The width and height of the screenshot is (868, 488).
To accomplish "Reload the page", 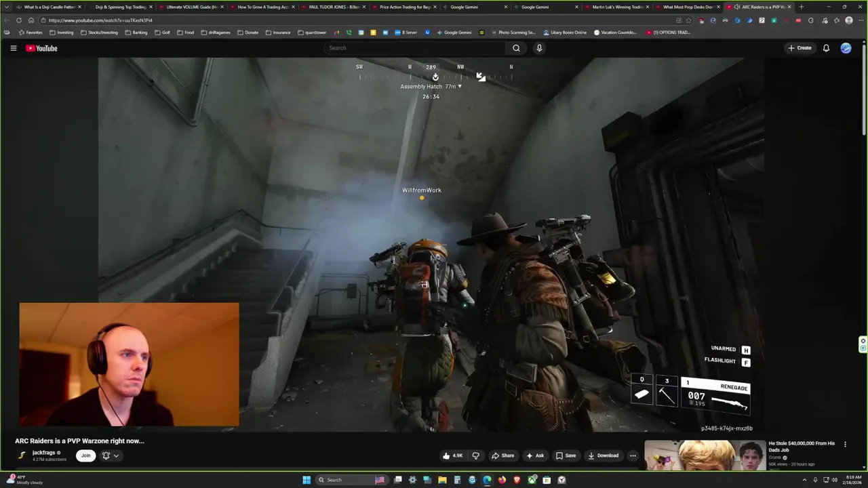I will tap(18, 20).
